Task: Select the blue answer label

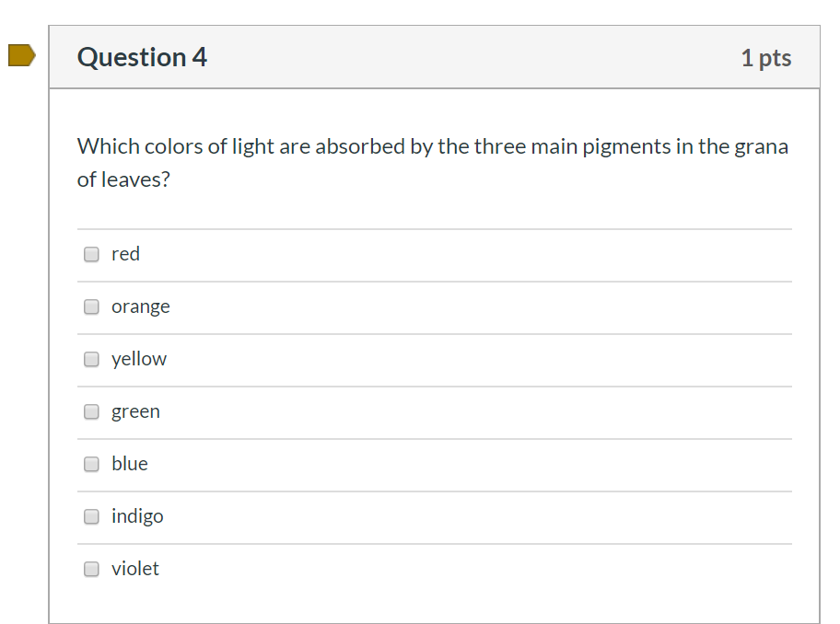Action: tap(129, 464)
